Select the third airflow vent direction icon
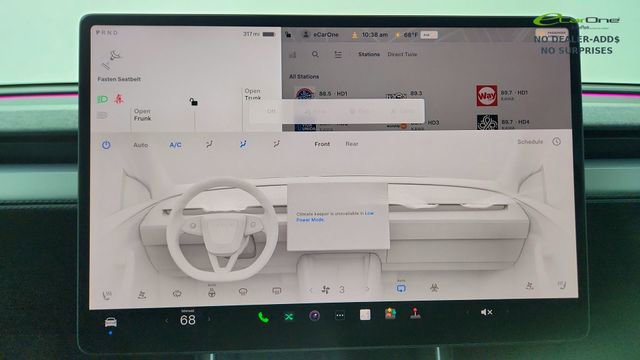640x360 pixels. [276, 144]
